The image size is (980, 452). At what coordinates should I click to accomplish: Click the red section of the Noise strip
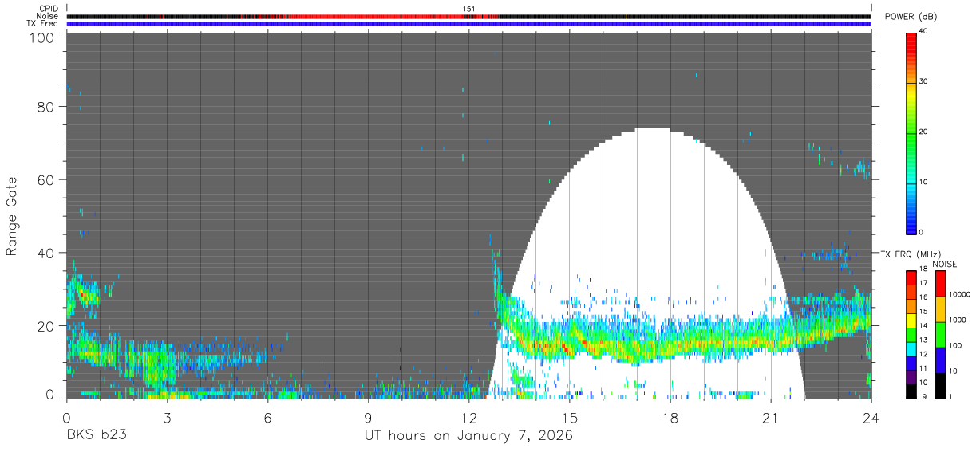pyautogui.click(x=391, y=16)
